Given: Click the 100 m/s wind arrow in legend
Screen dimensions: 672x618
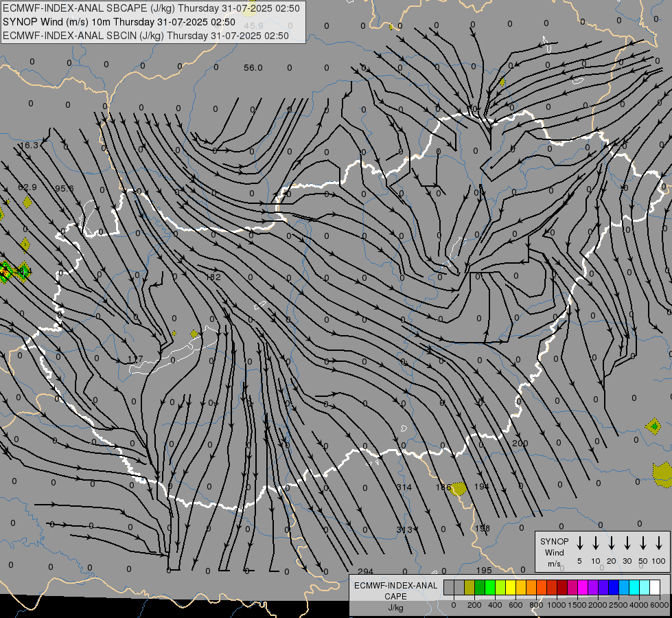Looking at the screenshot, I should tap(659, 543).
